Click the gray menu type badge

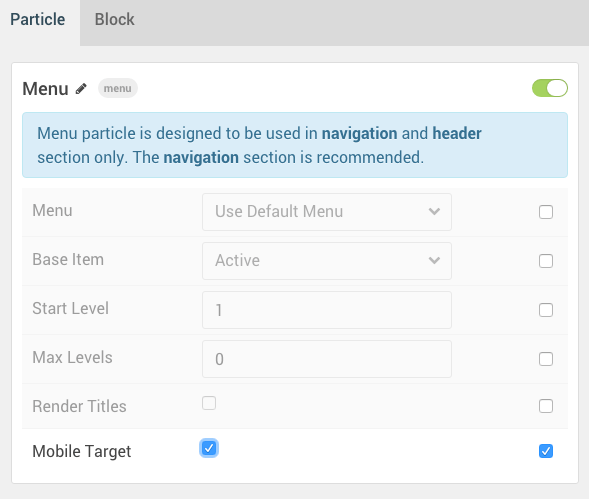point(118,88)
